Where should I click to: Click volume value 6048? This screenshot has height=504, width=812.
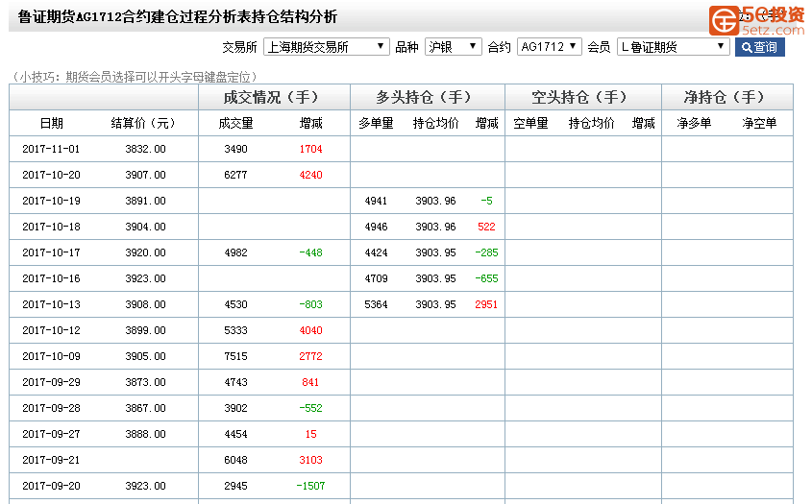(235, 460)
